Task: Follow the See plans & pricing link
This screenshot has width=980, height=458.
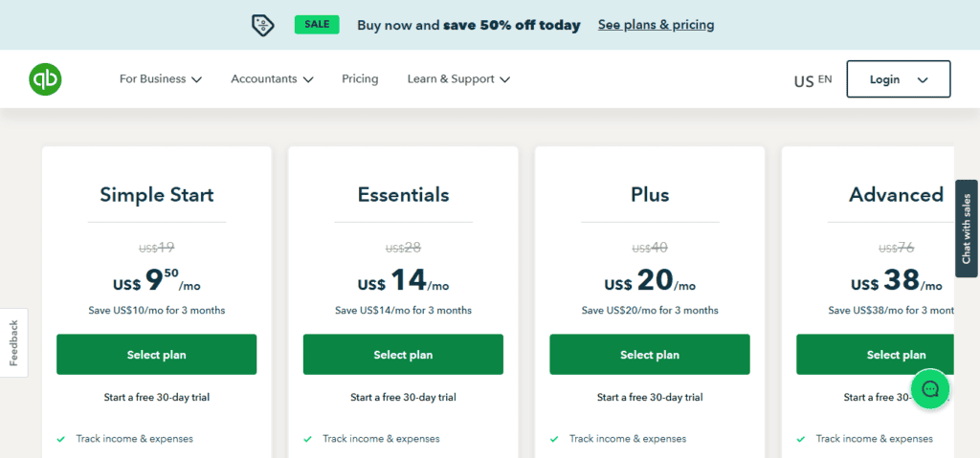Action: tap(657, 25)
